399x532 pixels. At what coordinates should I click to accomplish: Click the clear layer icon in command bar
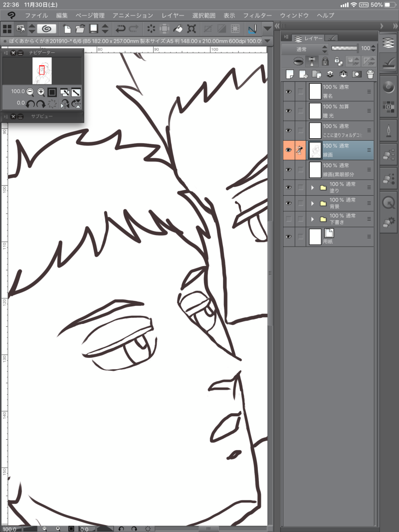pos(151,29)
